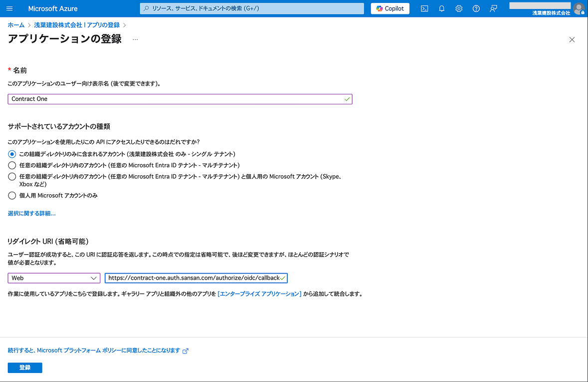Open the more options ellipsis beside the title
The height and width of the screenshot is (382, 588).
(135, 39)
